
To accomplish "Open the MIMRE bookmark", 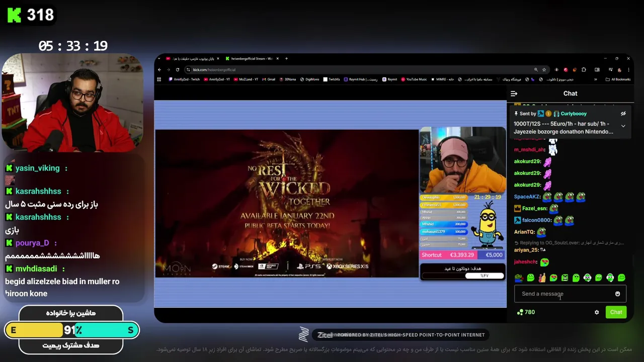I will 443,79.
